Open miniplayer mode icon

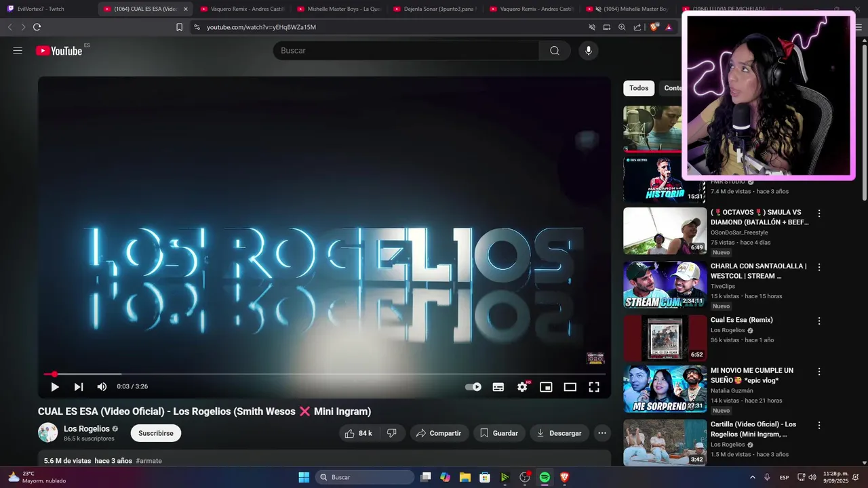click(x=546, y=387)
